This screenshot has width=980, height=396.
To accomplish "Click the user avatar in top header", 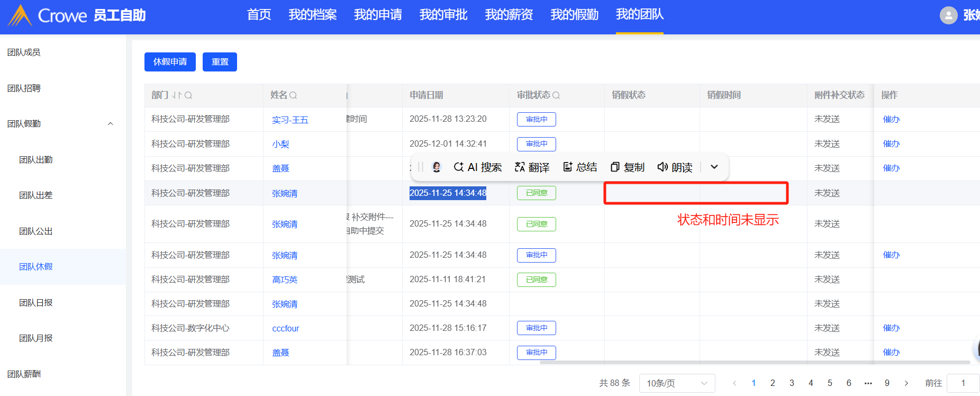I will (948, 15).
